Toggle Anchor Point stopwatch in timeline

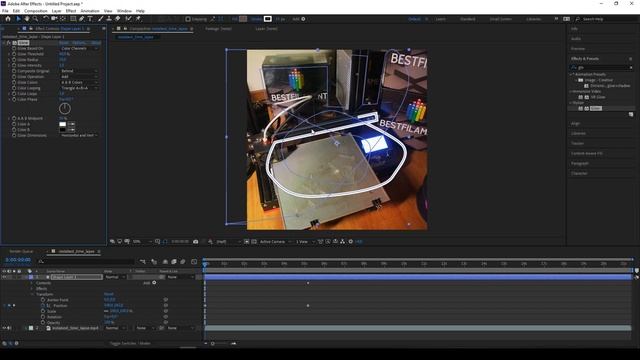pyautogui.click(x=43, y=300)
